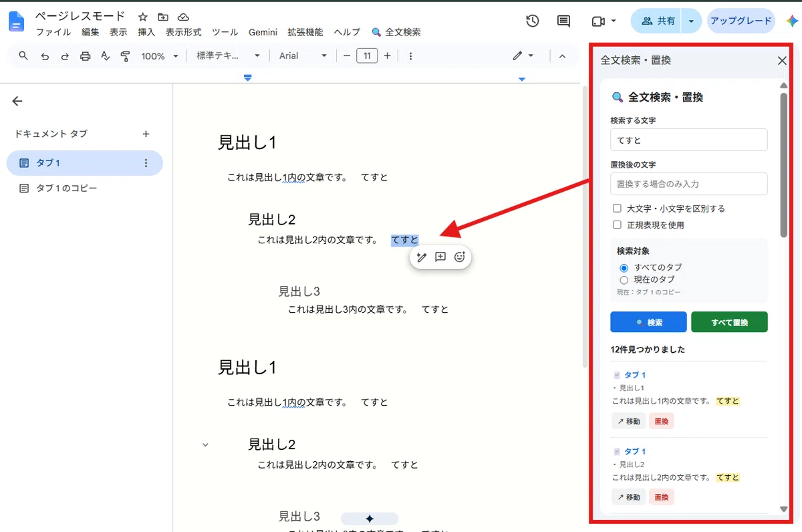This screenshot has width=802, height=532.
Task: Open the share options dropdown arrow
Action: (x=691, y=21)
